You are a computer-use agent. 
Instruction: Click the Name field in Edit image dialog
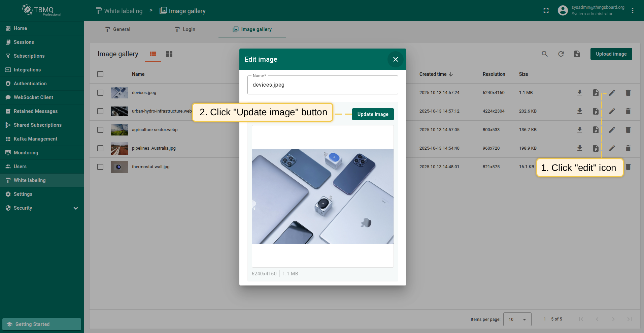(323, 85)
